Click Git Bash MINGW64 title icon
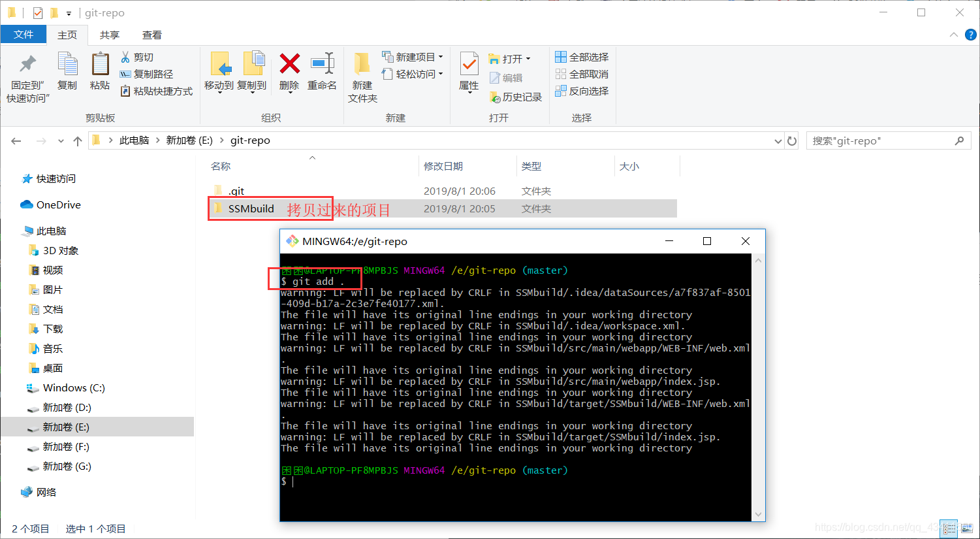Viewport: 980px width, 539px height. [292, 241]
